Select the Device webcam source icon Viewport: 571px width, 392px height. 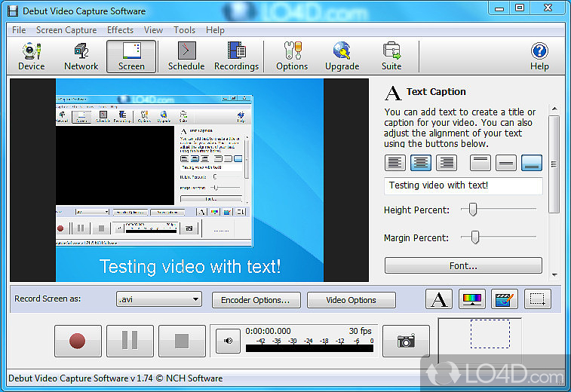pyautogui.click(x=31, y=57)
